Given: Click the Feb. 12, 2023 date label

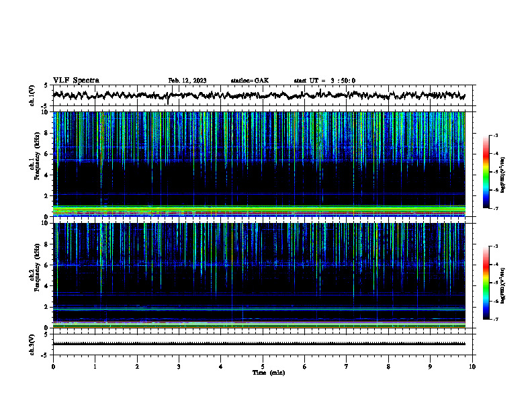Looking at the screenshot, I should pos(187,81).
